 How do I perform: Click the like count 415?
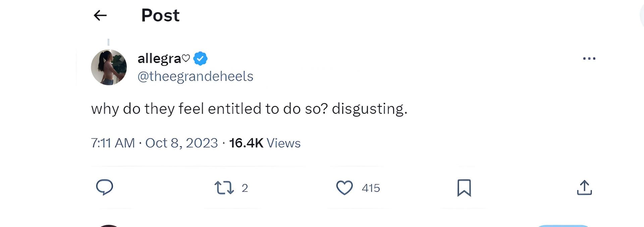pyautogui.click(x=371, y=188)
